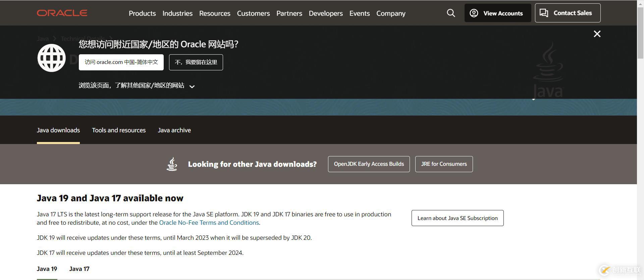Open the search magnifier icon
This screenshot has height=280, width=644.
pos(451,13)
